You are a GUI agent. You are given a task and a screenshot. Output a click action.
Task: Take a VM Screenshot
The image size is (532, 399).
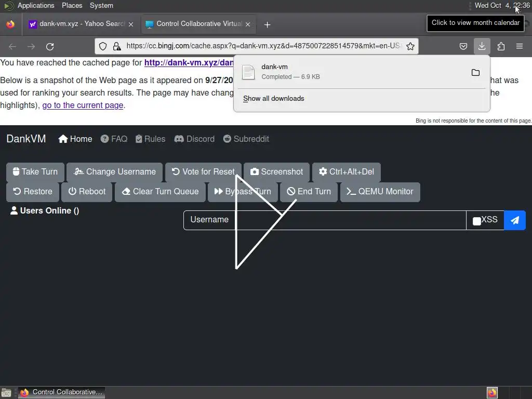[276, 172]
